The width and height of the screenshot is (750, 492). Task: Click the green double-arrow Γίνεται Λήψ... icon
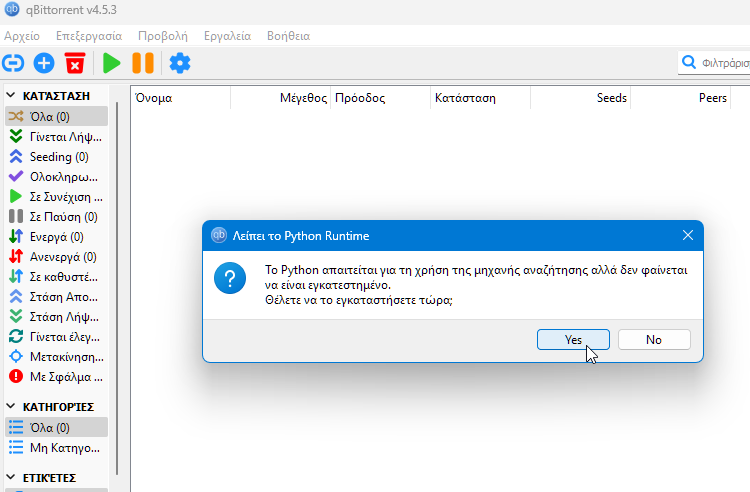pos(16,136)
